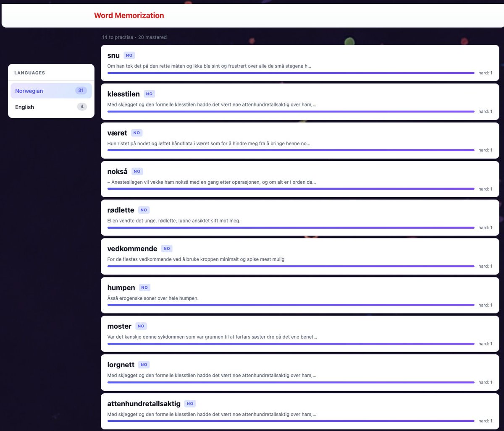Click the progress bar under 'snu'
Viewport: 504px width, 431px height.
(291, 73)
